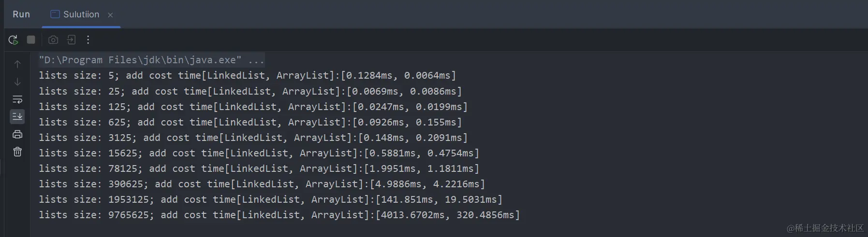Click the output line for lists size: 15625

[259, 153]
